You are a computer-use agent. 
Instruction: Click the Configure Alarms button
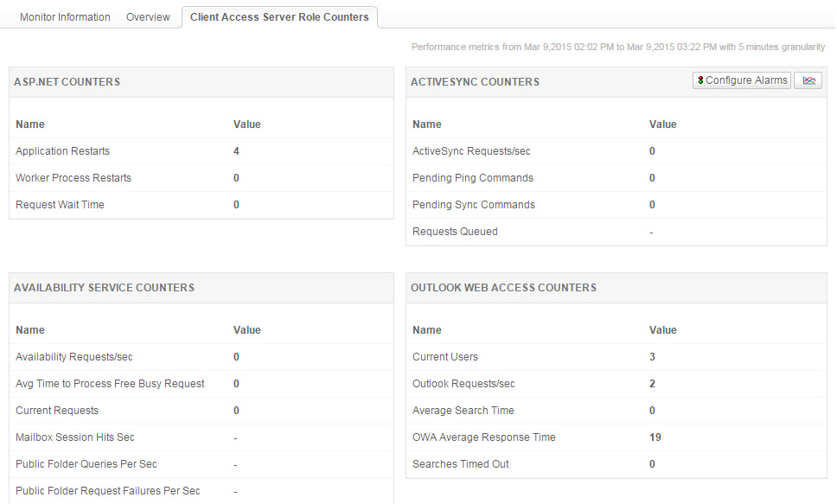click(x=742, y=80)
